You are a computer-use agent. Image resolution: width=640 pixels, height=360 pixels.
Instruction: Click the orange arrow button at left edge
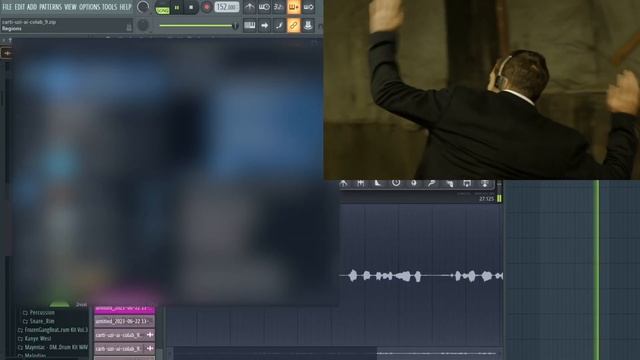(x=7, y=53)
